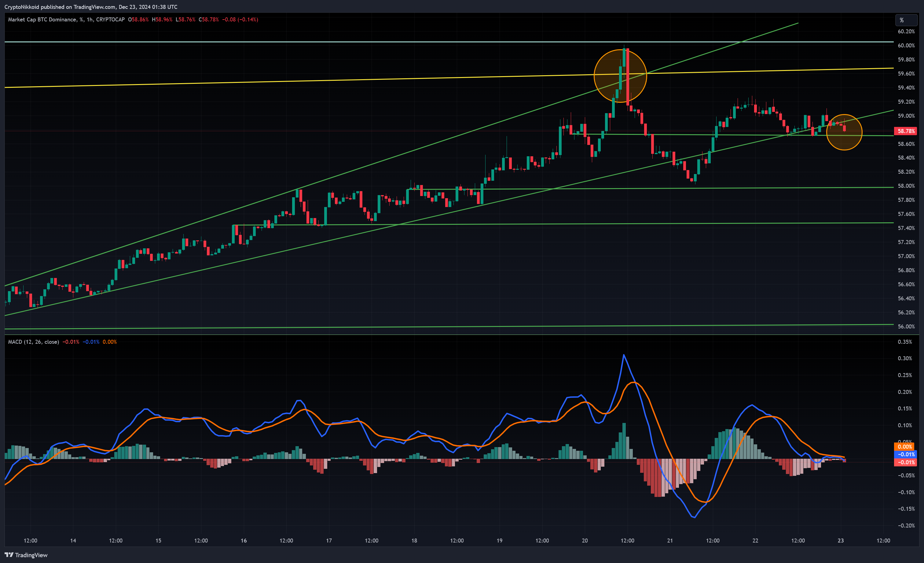Click the 0.30% MACD axis label
Screen dimensions: 924x563
(905, 358)
